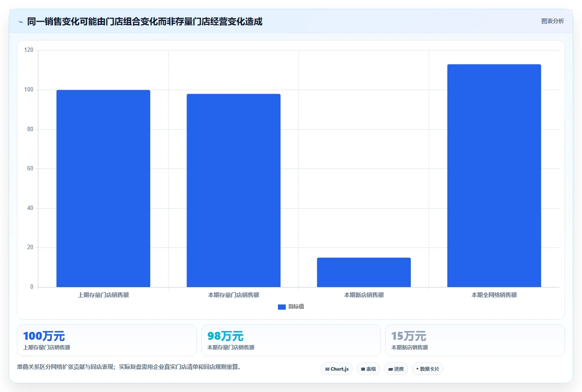This screenshot has height=392, width=582.
Task: Click y-axis tick value 120
Action: click(29, 50)
